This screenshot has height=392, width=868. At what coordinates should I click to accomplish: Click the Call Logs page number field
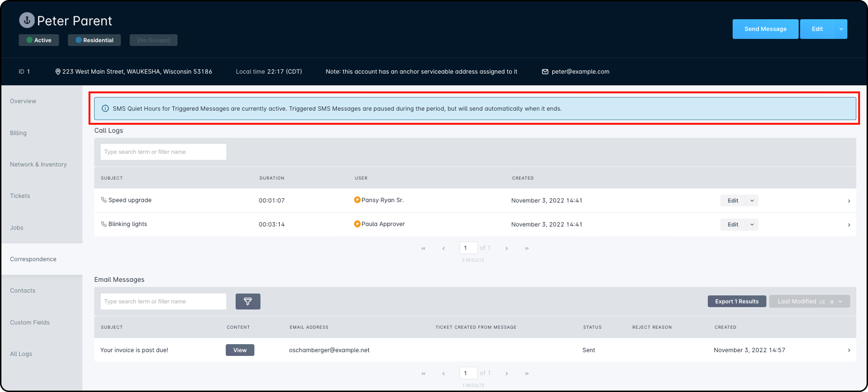(x=468, y=248)
